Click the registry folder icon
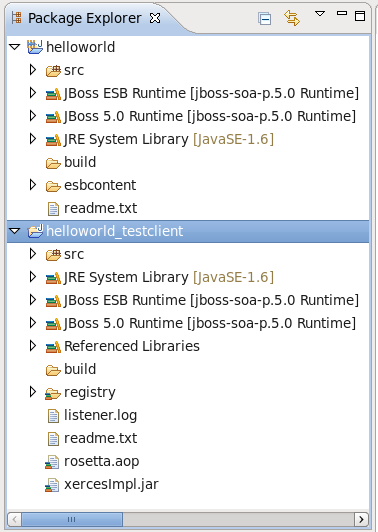 (53, 393)
